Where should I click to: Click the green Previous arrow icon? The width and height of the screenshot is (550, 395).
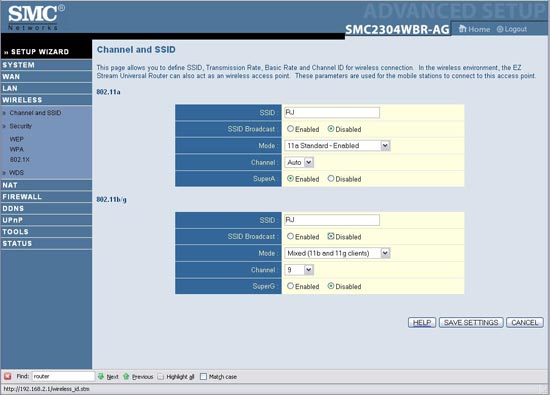(x=126, y=376)
